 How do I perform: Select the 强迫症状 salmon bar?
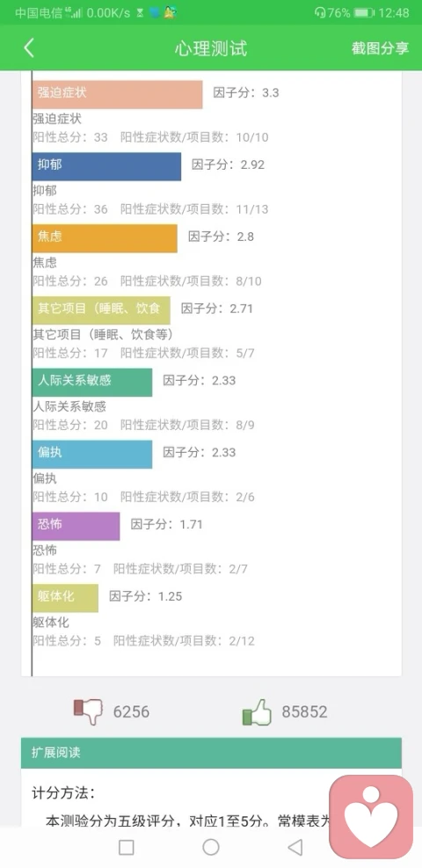click(117, 95)
